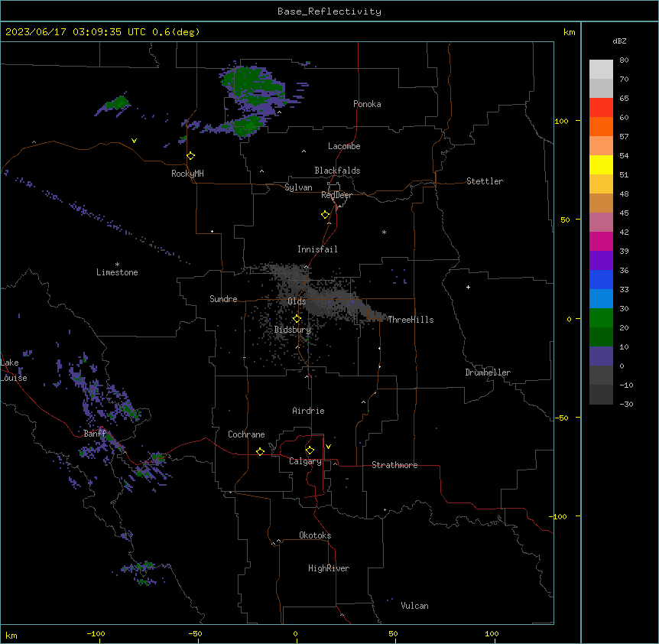Click the Drumheller label
Image resolution: width=659 pixels, height=644 pixels.
[488, 372]
